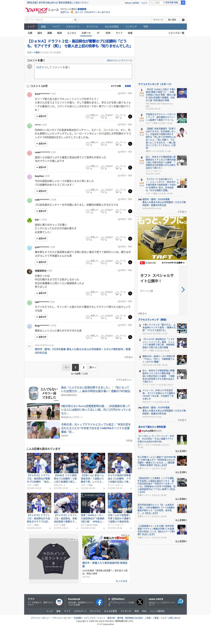Screen dimensions: 211x644
Task: Expand replies on ya3******** comment
Action: pyautogui.click(x=41, y=262)
